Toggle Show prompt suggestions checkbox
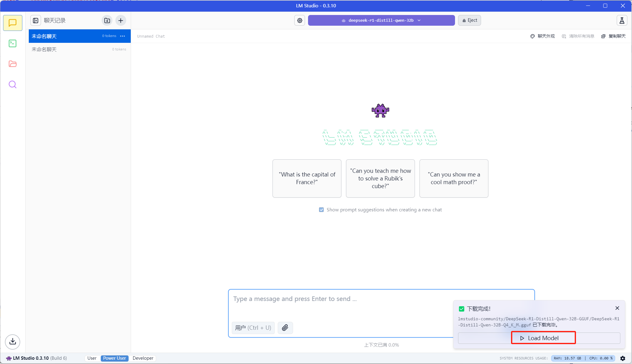632x364 pixels. pos(321,210)
